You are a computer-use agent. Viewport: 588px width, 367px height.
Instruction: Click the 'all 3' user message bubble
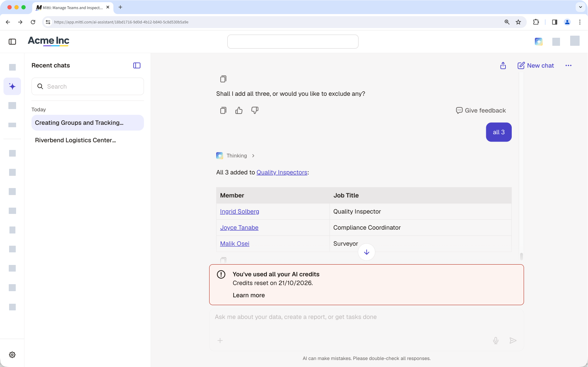pos(499,132)
